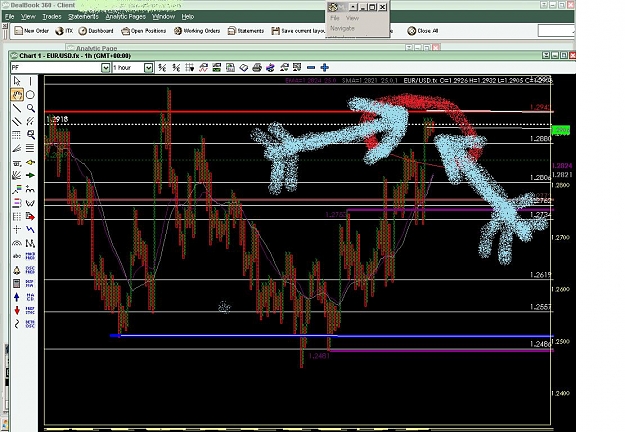Open the File menu
Viewport: 625px width, 432px height.
(x=9, y=17)
